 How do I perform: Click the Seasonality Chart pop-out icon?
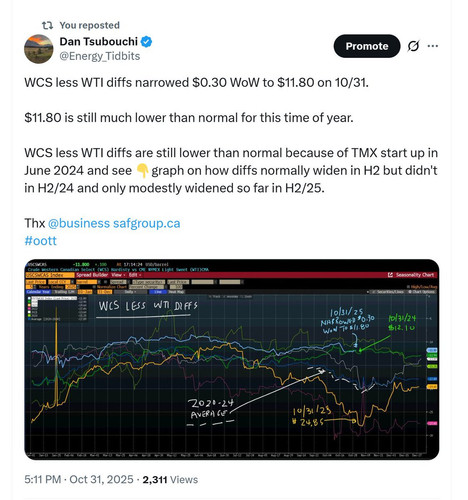pyautogui.click(x=390, y=275)
